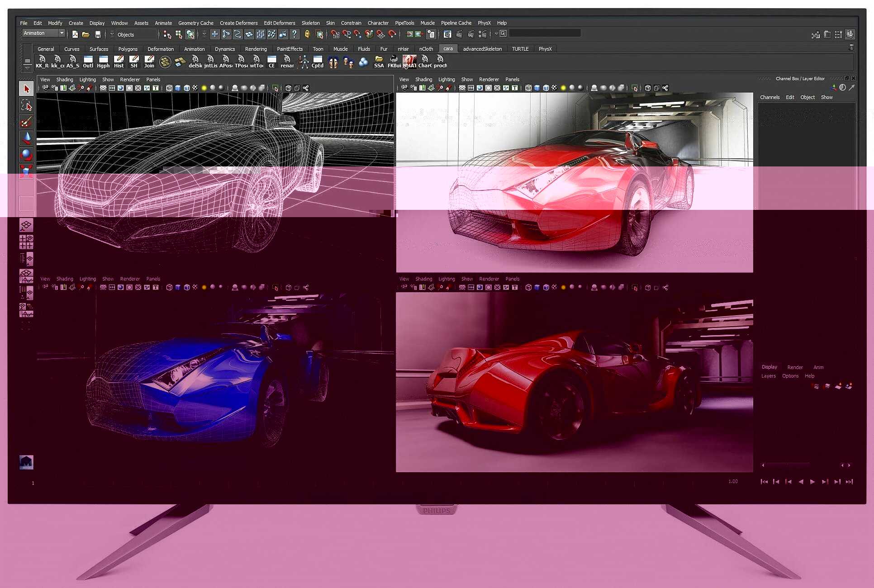
Task: Open scene folder icon in status line
Action: (x=85, y=34)
